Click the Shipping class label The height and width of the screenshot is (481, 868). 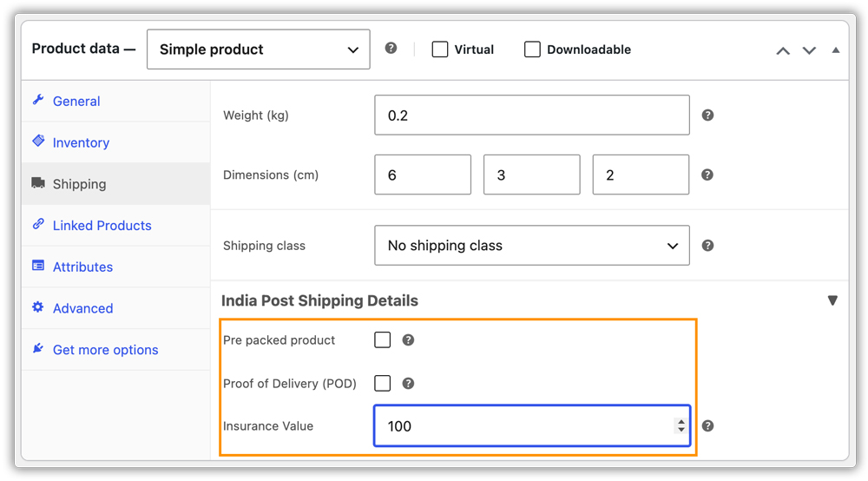[264, 245]
